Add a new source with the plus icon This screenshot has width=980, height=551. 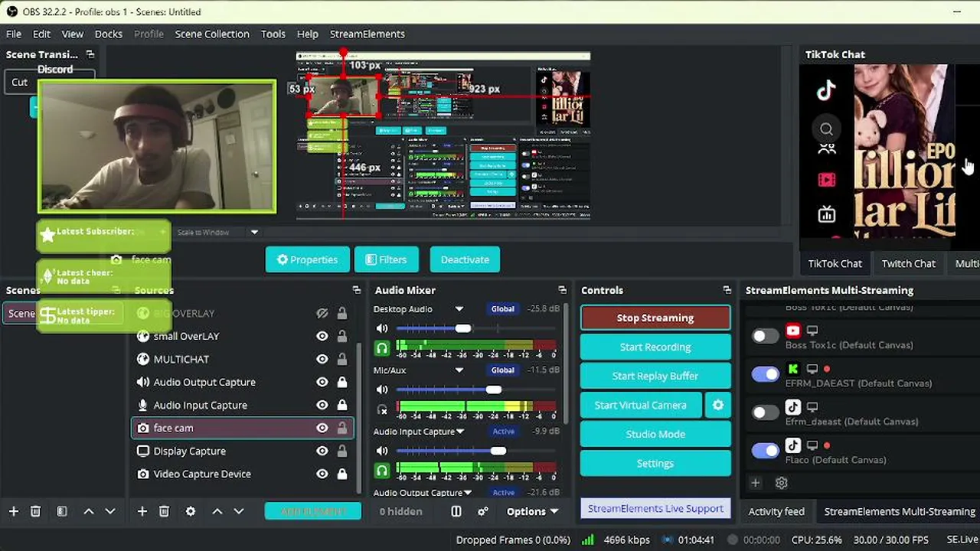click(142, 511)
